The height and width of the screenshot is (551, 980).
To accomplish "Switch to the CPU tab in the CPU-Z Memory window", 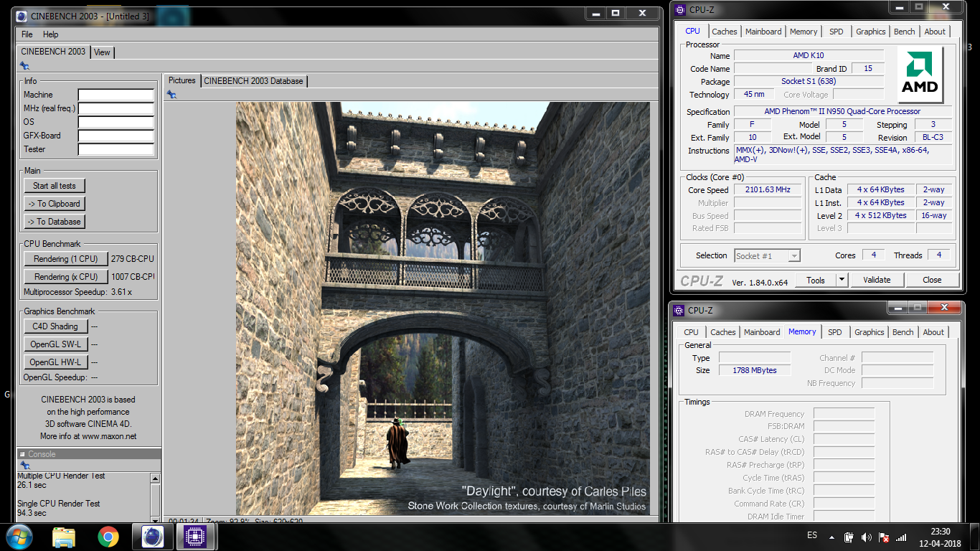I will tap(691, 332).
